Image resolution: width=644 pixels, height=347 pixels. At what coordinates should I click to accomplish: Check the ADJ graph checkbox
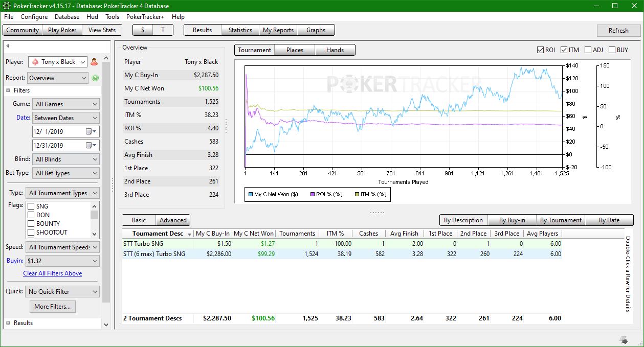pos(588,50)
